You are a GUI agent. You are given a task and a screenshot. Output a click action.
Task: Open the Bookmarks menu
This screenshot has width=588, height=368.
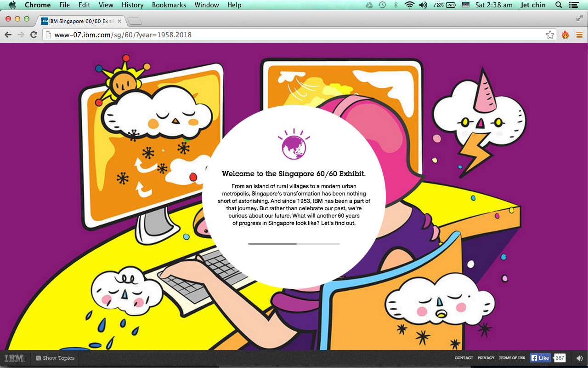169,5
